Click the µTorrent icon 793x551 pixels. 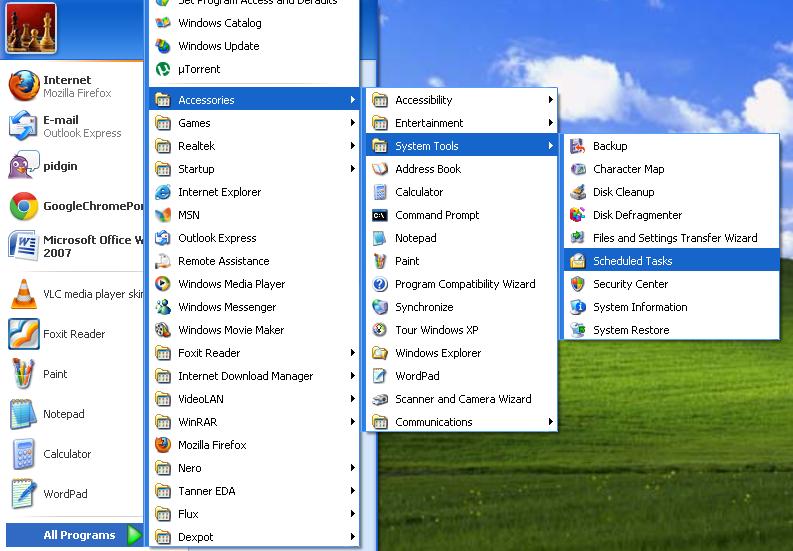(163, 69)
